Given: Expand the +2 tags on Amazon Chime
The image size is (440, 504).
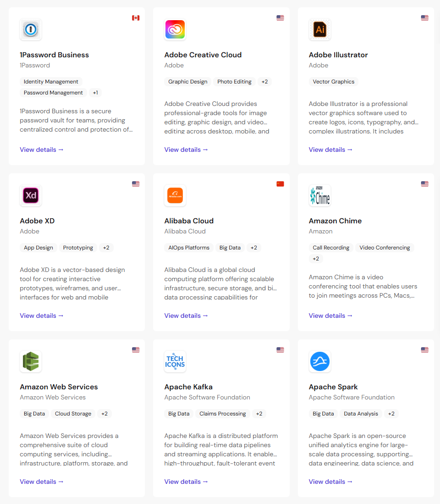Looking at the screenshot, I should click(316, 259).
